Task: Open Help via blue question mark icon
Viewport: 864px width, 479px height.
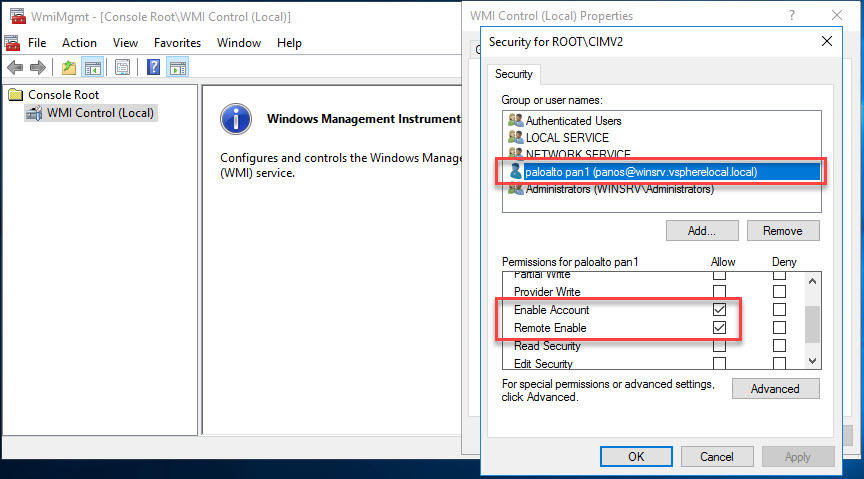Action: pos(154,68)
